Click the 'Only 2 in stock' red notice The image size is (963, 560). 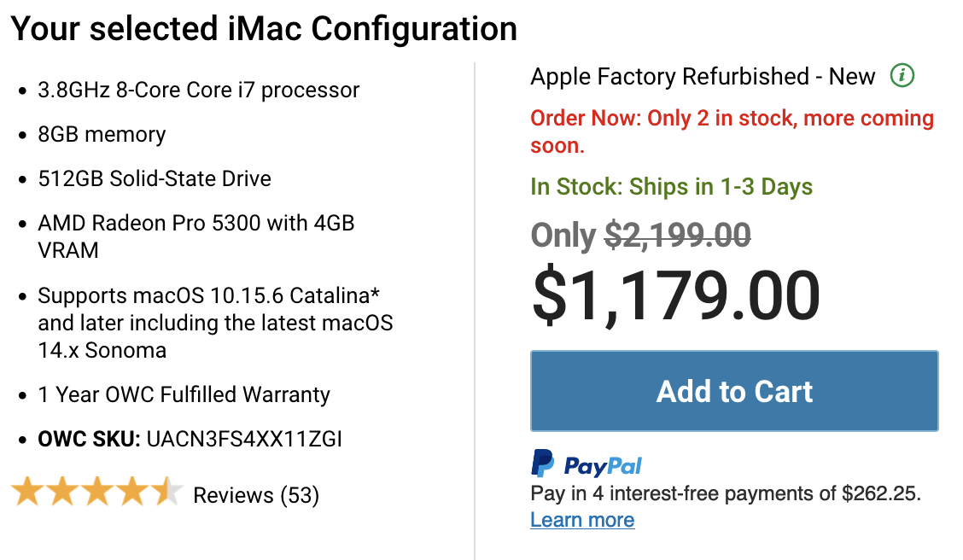point(732,131)
